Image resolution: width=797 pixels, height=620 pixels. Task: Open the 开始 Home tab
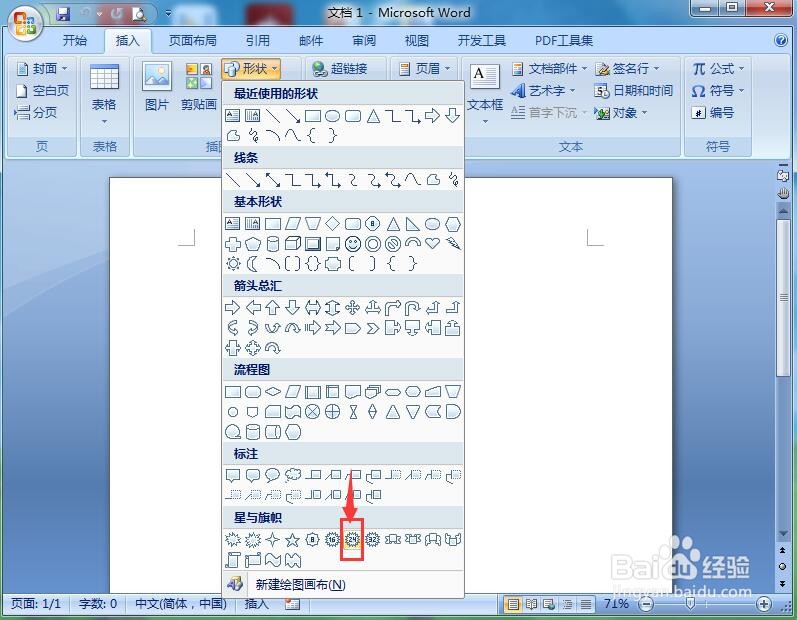(x=75, y=40)
